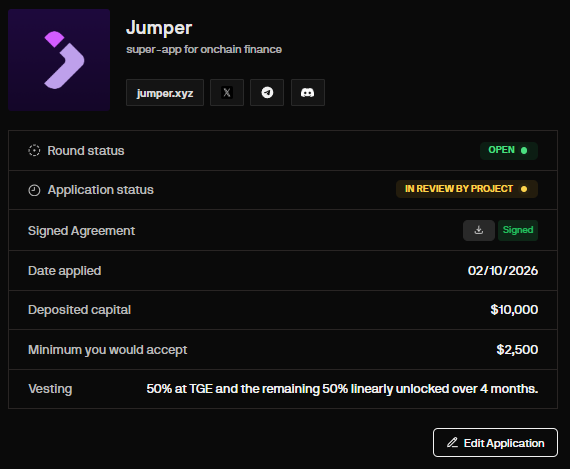570x469 pixels.
Task: Click the Signed Agreement label
Action: coord(81,231)
